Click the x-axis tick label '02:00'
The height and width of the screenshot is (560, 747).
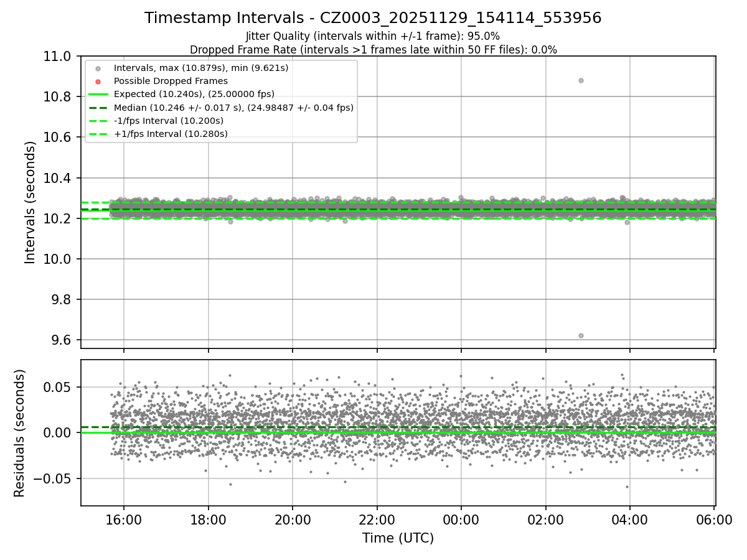pos(545,520)
